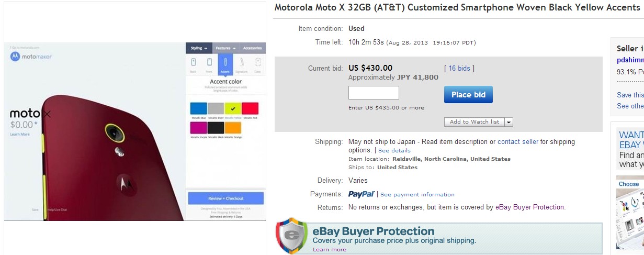Switch to the Features tab
644x255 pixels.
pos(226,48)
